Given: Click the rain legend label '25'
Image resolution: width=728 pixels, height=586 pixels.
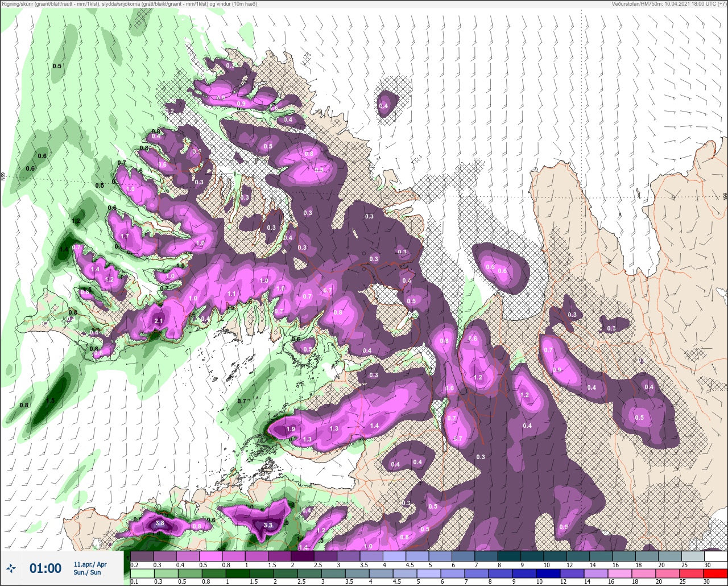Looking at the screenshot, I should pyautogui.click(x=683, y=582).
